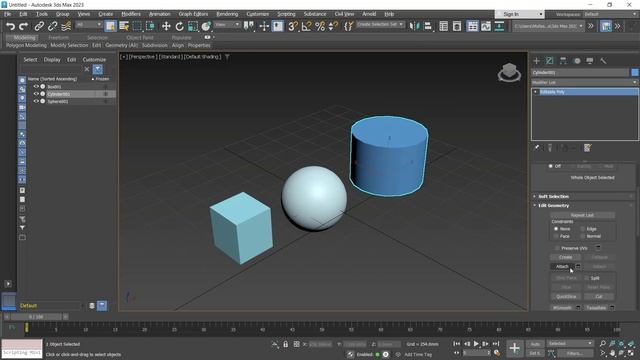Collapse the Edit Geometry rollout
This screenshot has width=640, height=360.
pyautogui.click(x=553, y=206)
